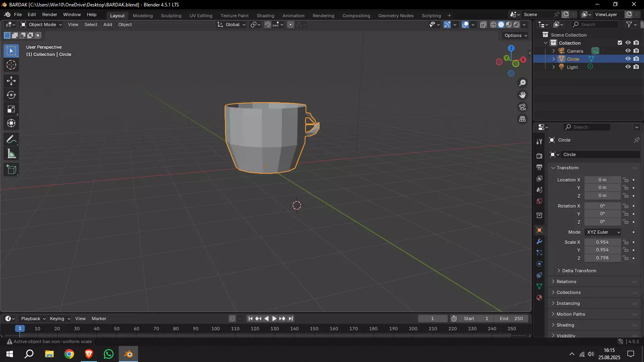This screenshot has width=644, height=362.
Task: Disable Circle object in renders
Action: (x=636, y=59)
